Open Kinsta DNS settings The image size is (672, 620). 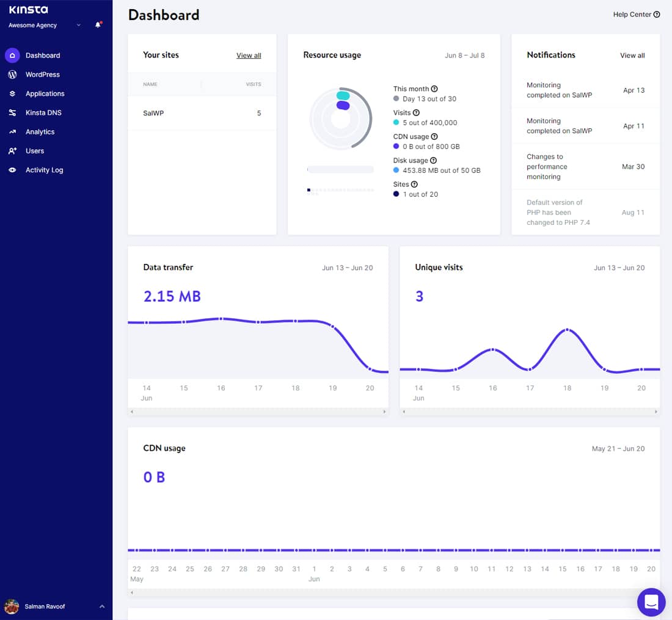click(x=45, y=112)
